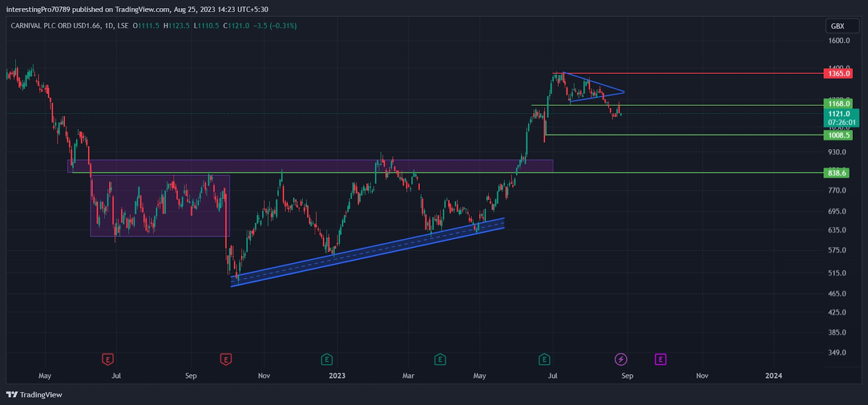Click the purple upcoming earnings marker
Viewport: 868px width, 405px height.
tap(660, 359)
